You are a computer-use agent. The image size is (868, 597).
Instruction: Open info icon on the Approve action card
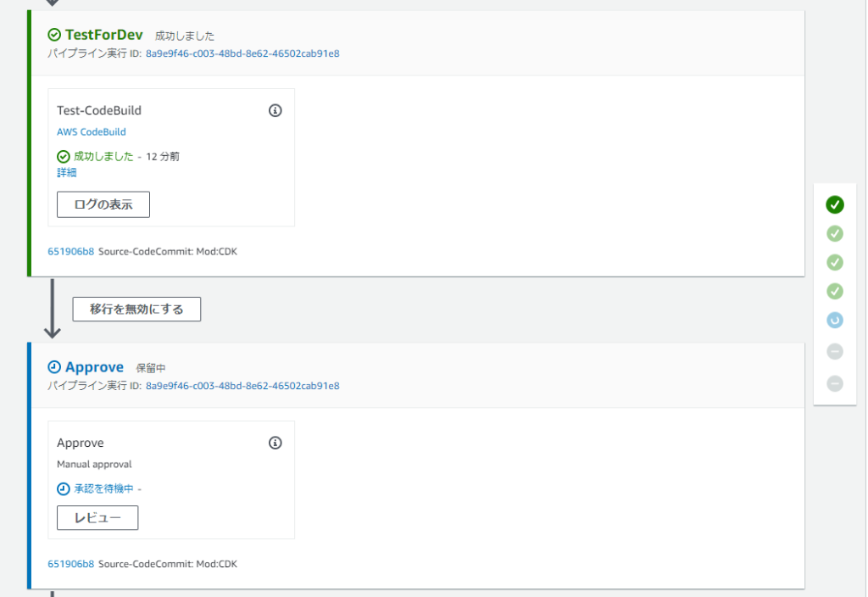coord(275,443)
